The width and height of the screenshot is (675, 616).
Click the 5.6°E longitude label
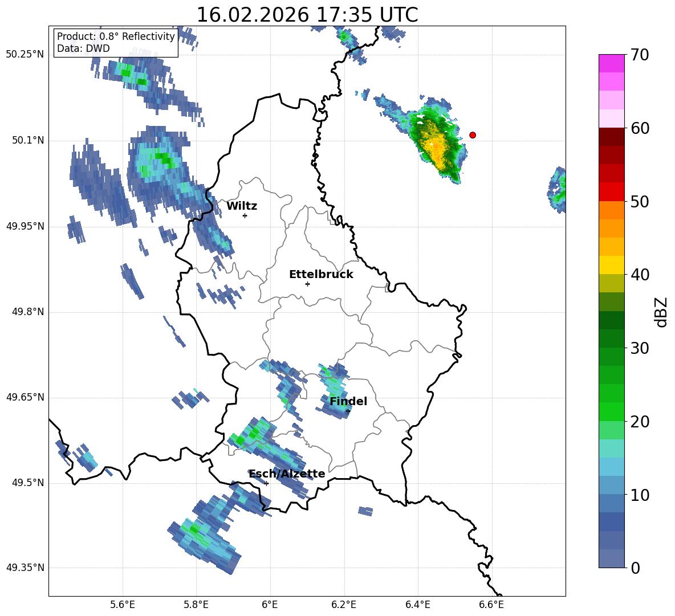tap(123, 605)
